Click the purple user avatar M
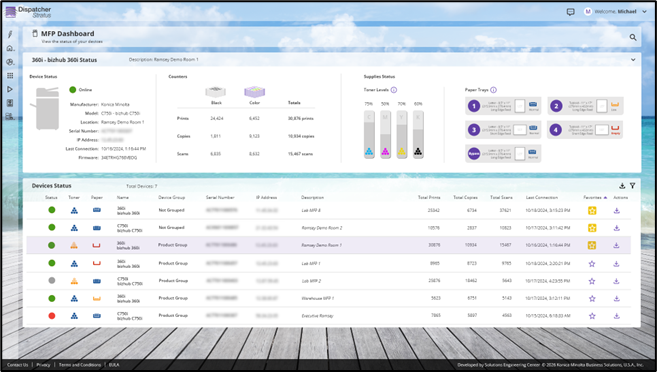The height and width of the screenshot is (372, 657). [588, 12]
